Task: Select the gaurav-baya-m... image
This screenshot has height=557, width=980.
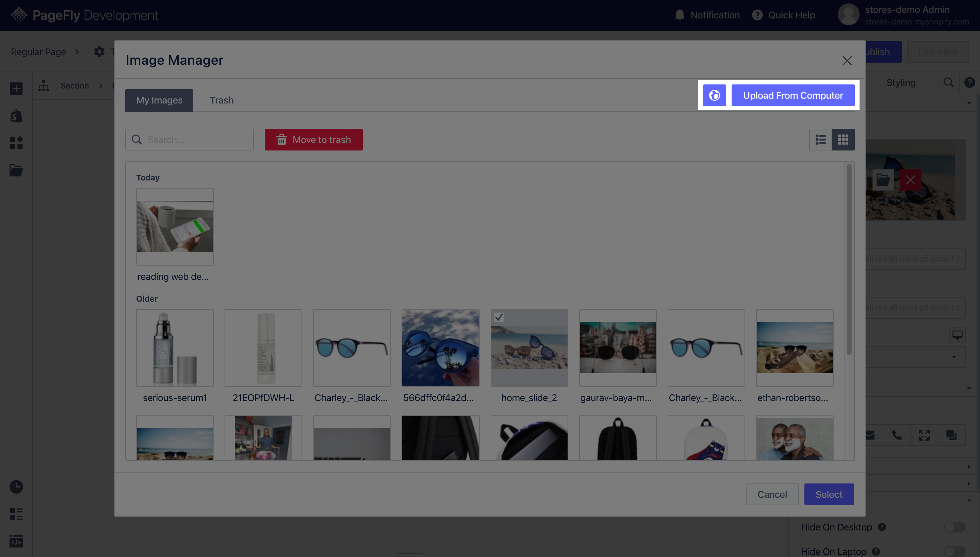Action: pyautogui.click(x=618, y=348)
